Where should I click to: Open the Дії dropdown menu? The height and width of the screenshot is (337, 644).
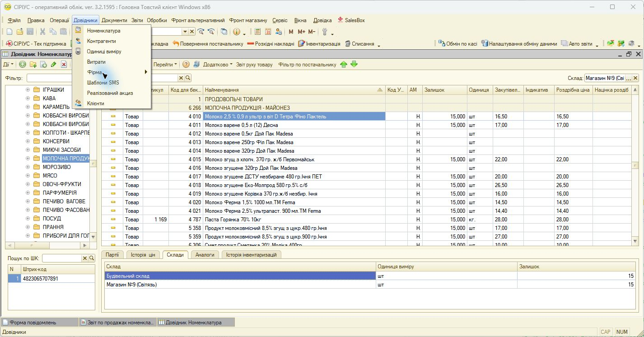pos(8,65)
